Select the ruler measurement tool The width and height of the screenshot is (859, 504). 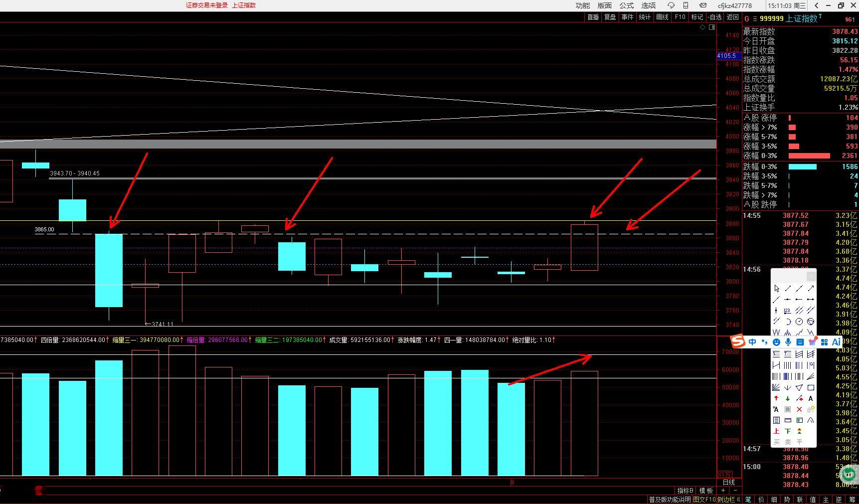[788, 420]
